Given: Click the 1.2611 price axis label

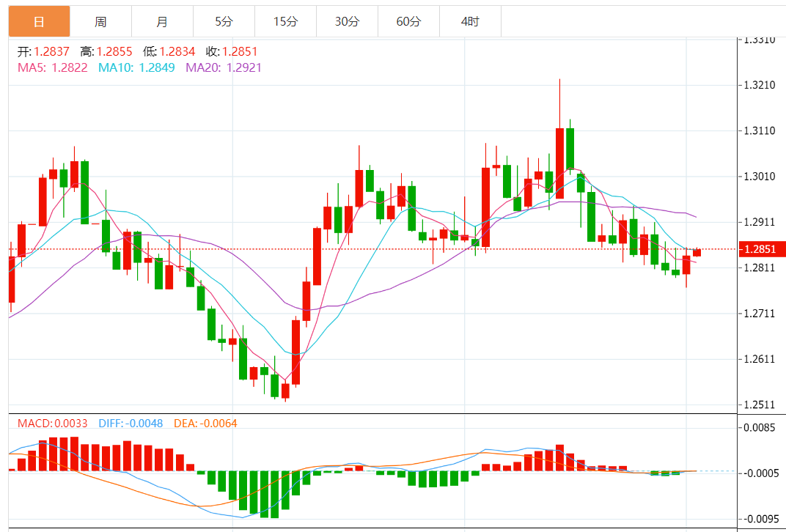Looking at the screenshot, I should (x=760, y=359).
